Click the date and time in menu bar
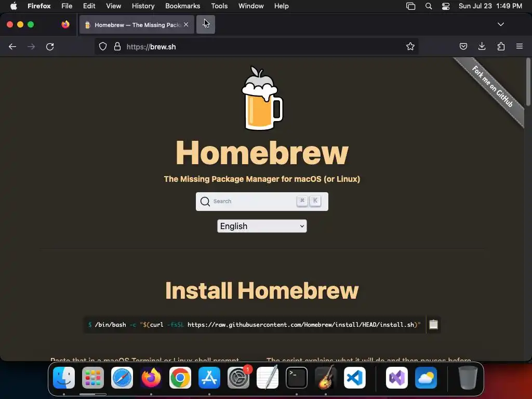The image size is (532, 399). 490,6
